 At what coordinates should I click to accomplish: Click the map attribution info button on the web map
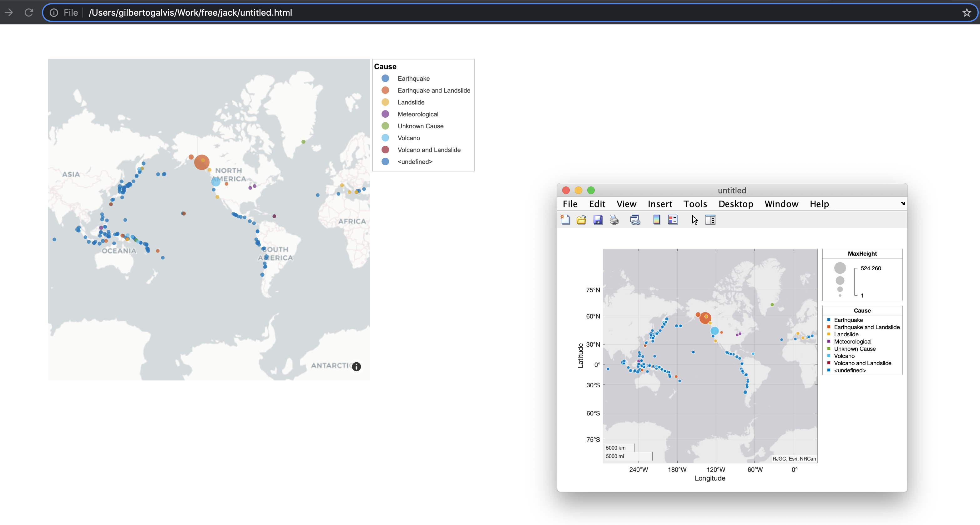tap(356, 367)
